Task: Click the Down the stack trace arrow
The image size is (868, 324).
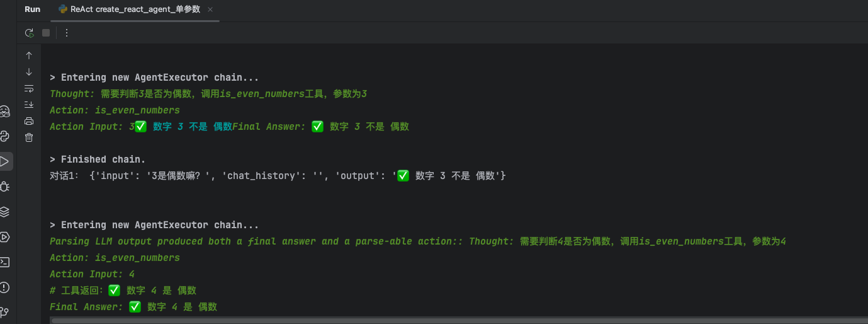Action: tap(29, 72)
